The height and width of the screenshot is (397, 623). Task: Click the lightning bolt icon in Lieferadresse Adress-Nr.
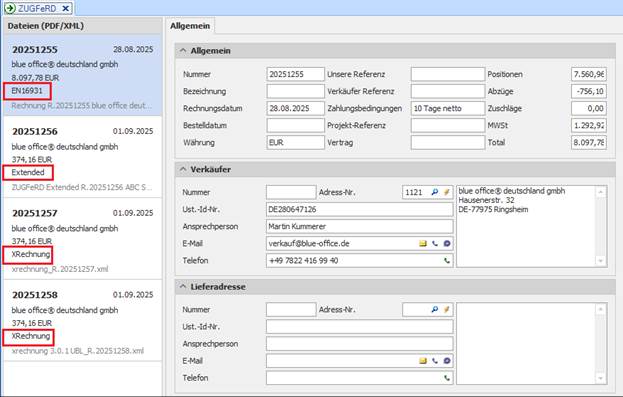pos(447,310)
